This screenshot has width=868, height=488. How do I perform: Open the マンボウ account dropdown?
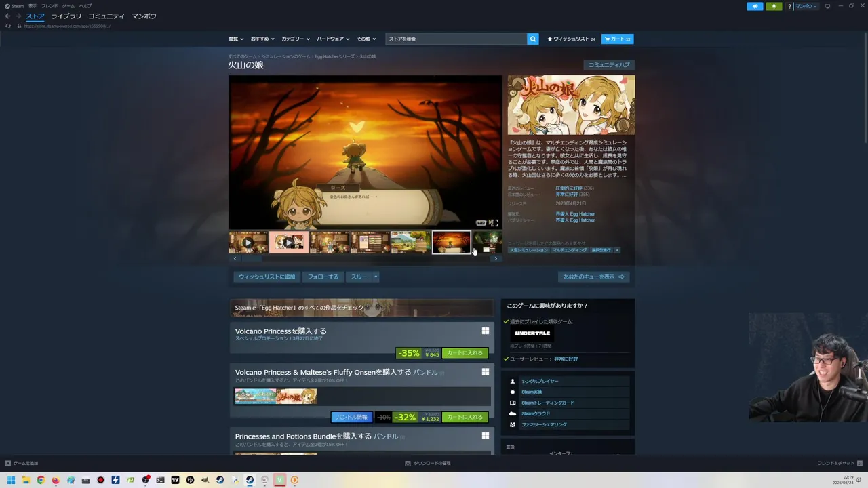[806, 6]
